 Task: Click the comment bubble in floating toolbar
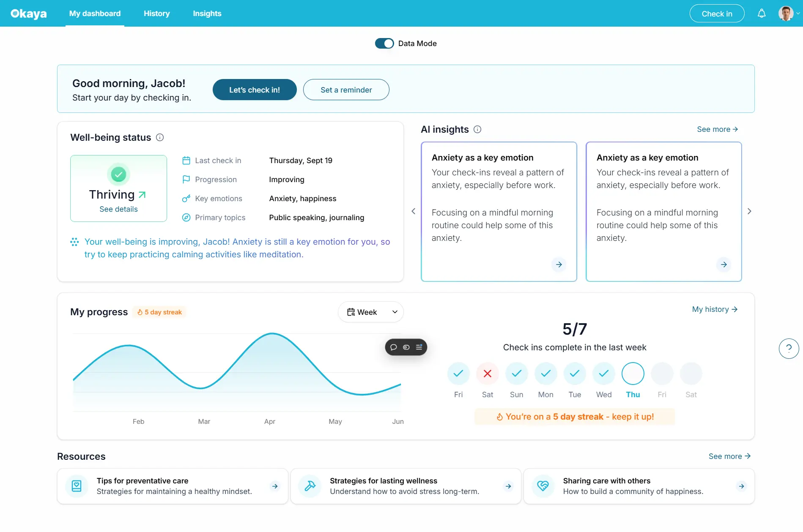point(394,347)
